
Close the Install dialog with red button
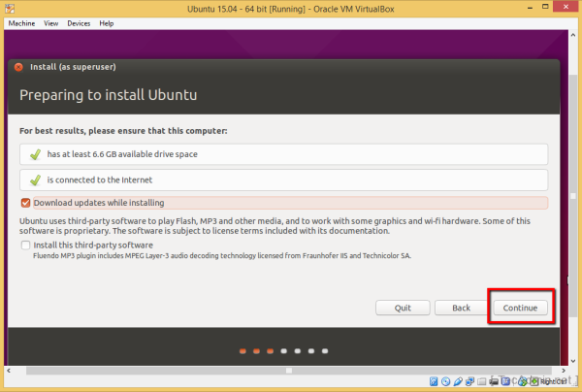[18, 68]
